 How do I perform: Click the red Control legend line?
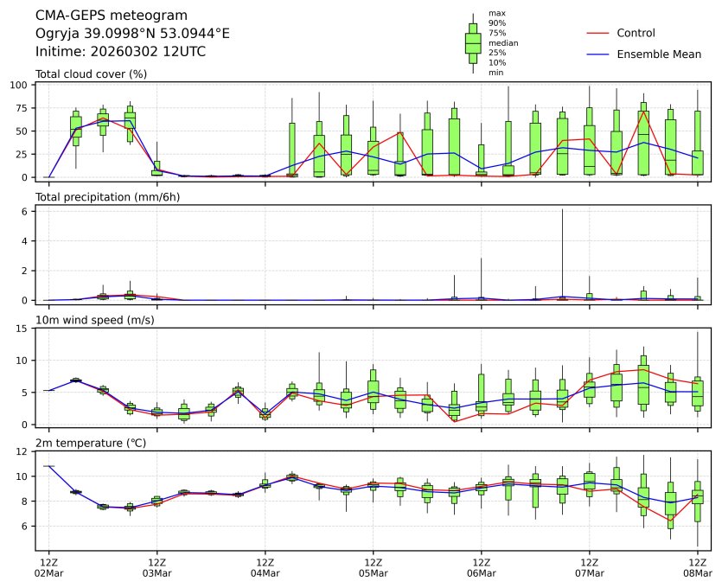coord(598,33)
